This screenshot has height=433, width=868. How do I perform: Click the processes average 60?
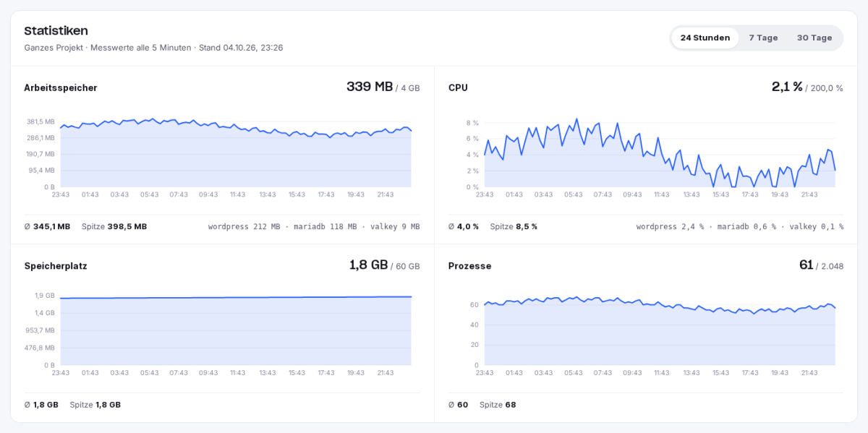tap(459, 405)
